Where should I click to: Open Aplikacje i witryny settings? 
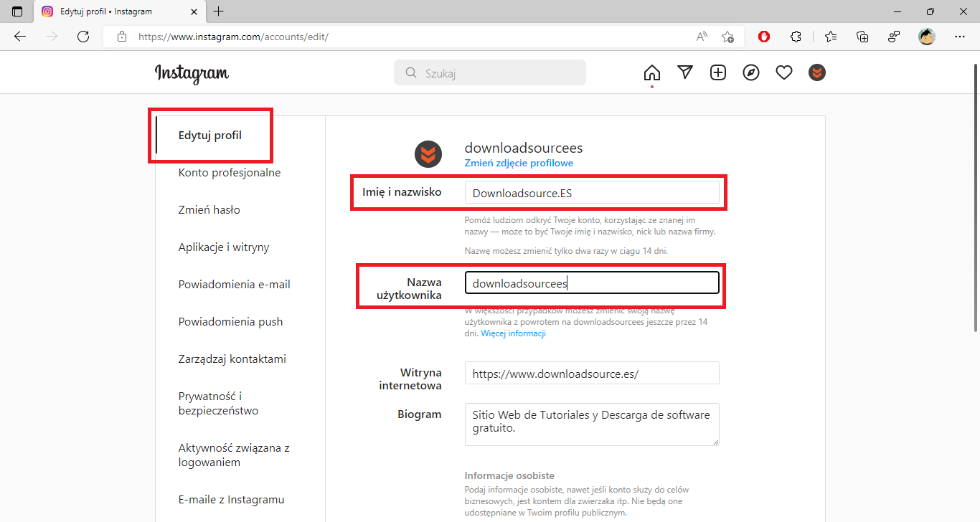pos(224,247)
